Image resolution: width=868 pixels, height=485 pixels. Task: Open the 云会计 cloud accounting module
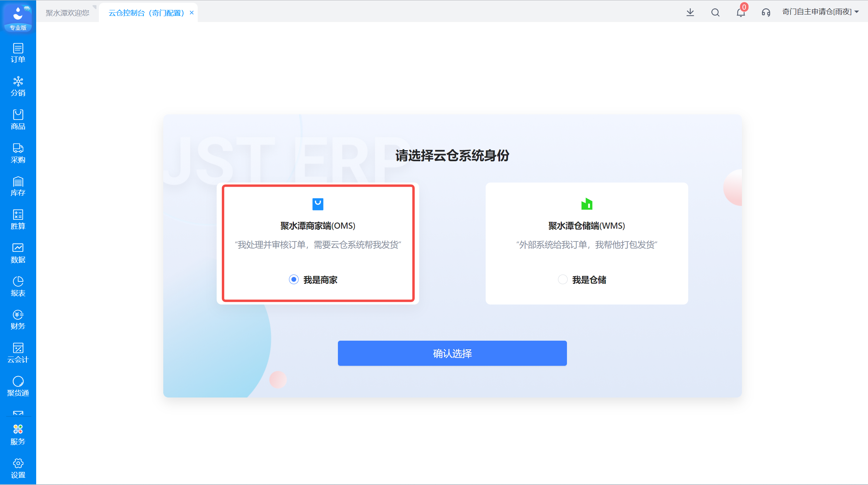18,353
